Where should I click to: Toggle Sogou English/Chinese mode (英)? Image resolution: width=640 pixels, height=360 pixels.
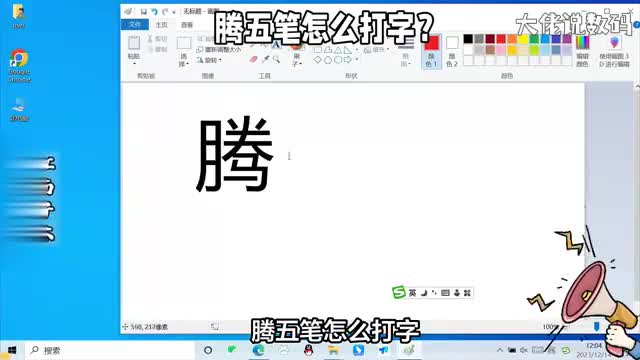412,293
